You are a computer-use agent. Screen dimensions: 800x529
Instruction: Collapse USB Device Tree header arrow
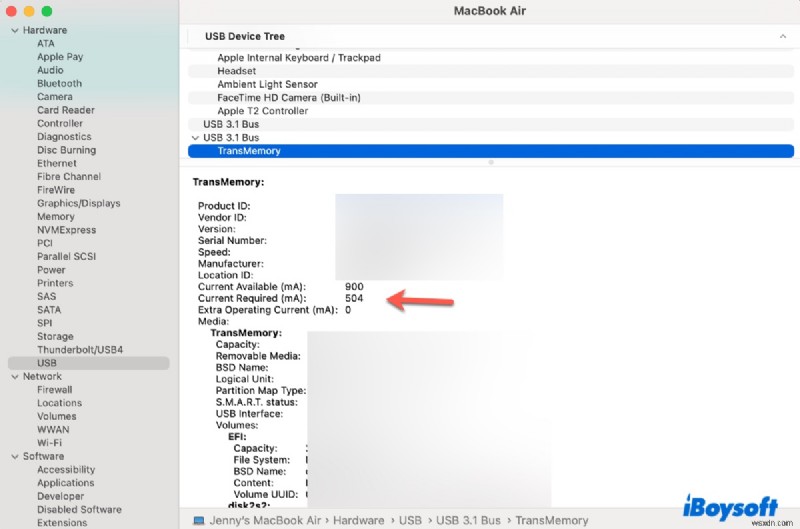click(x=783, y=36)
